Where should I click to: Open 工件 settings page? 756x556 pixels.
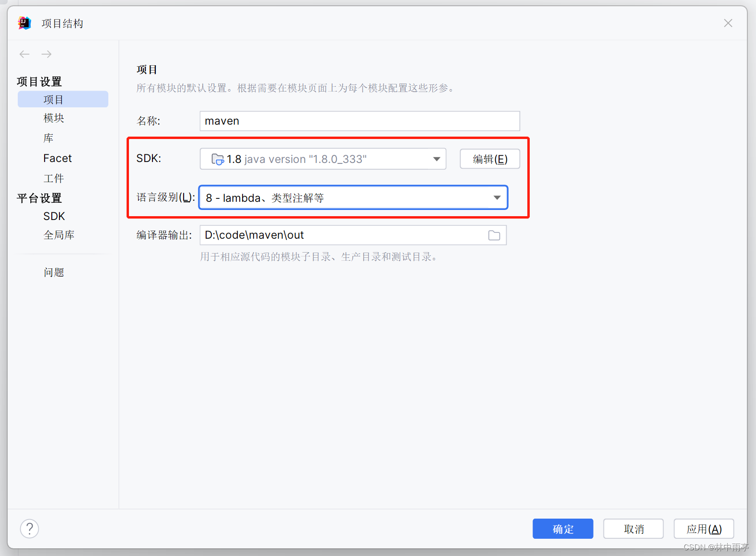(x=54, y=178)
